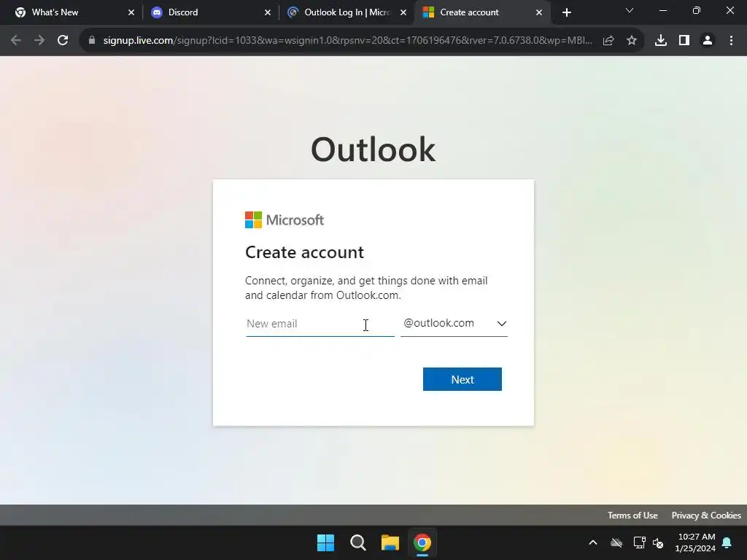747x560 pixels.
Task: Open a new browser tab
Action: point(566,12)
